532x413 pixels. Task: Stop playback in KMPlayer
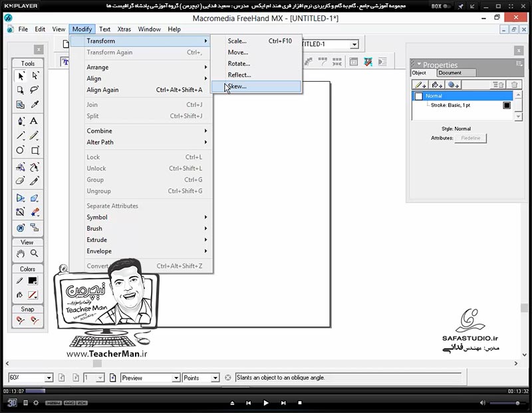click(300, 403)
